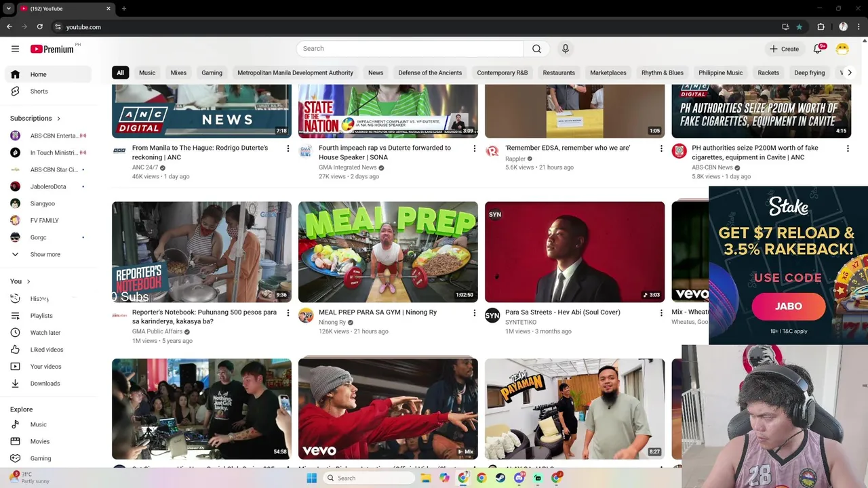Open the Team Payaman video thumbnail
Screen dimensions: 868x488
coord(575,409)
